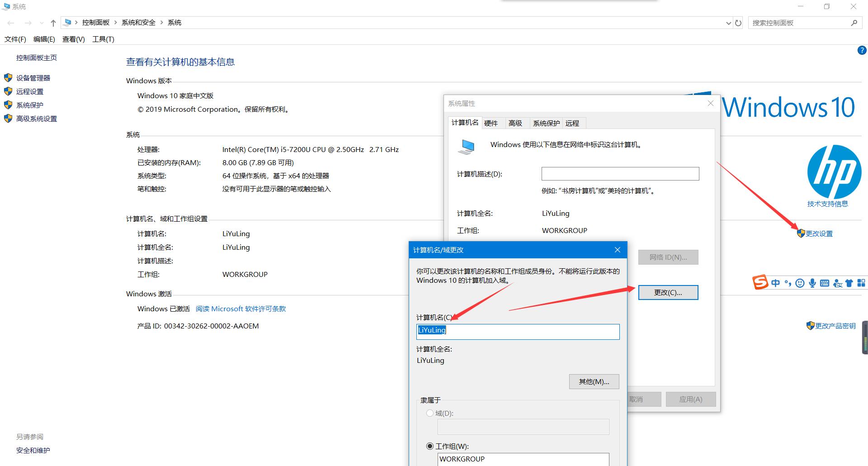Open the emoji smiley panel on Sogou bar
The width and height of the screenshot is (868, 466).
click(800, 283)
